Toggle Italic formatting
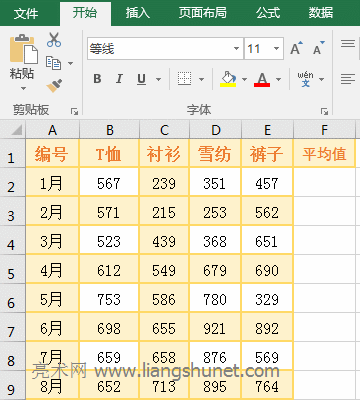 coord(119,79)
